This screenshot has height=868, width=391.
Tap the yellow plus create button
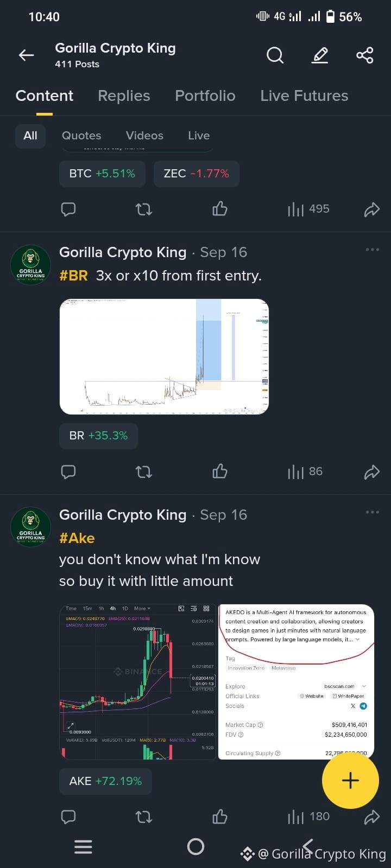(350, 780)
